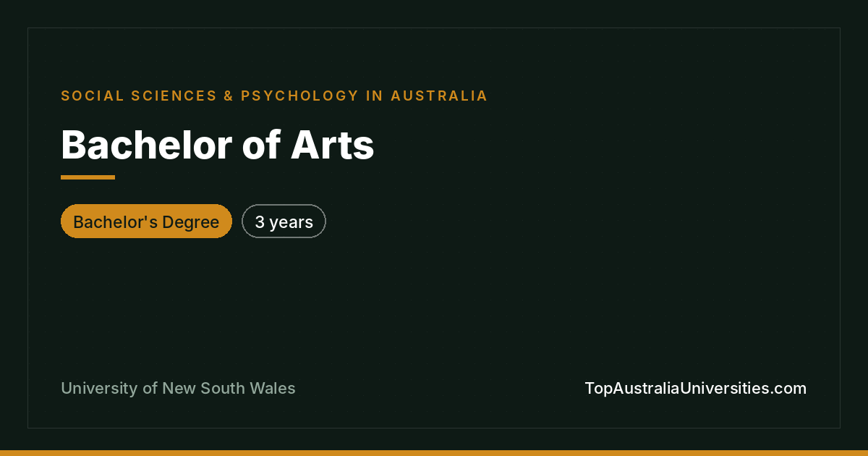This screenshot has width=868, height=456.
Task: Click University of New South Wales text
Action: click(x=178, y=389)
